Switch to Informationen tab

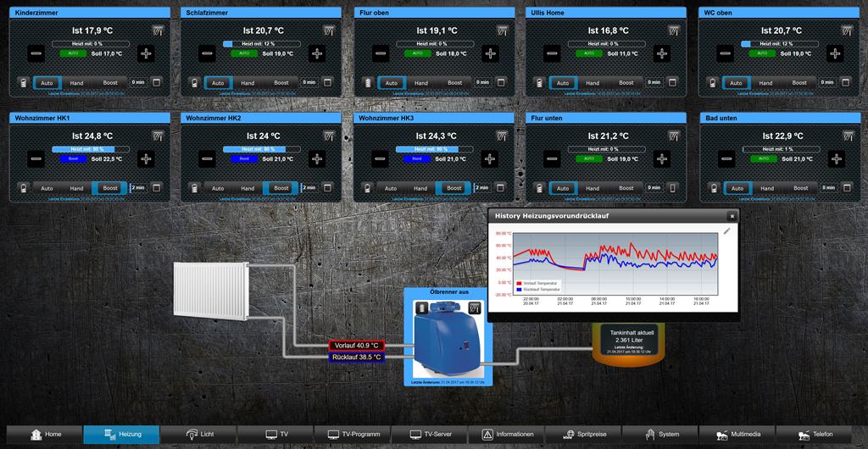[507, 435]
